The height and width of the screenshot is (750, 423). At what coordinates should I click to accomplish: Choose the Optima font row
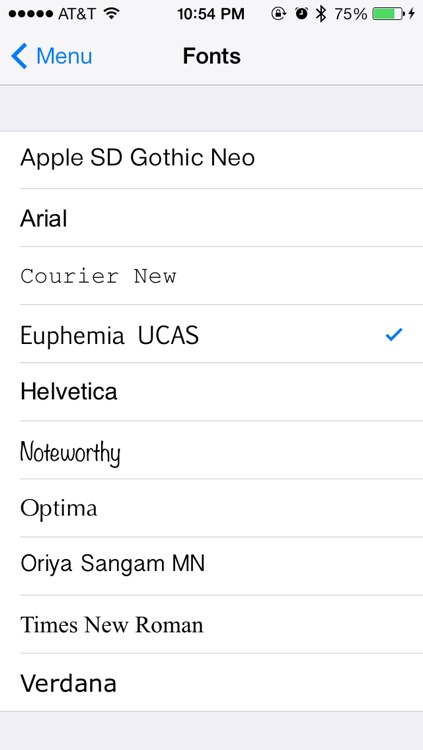(x=212, y=508)
